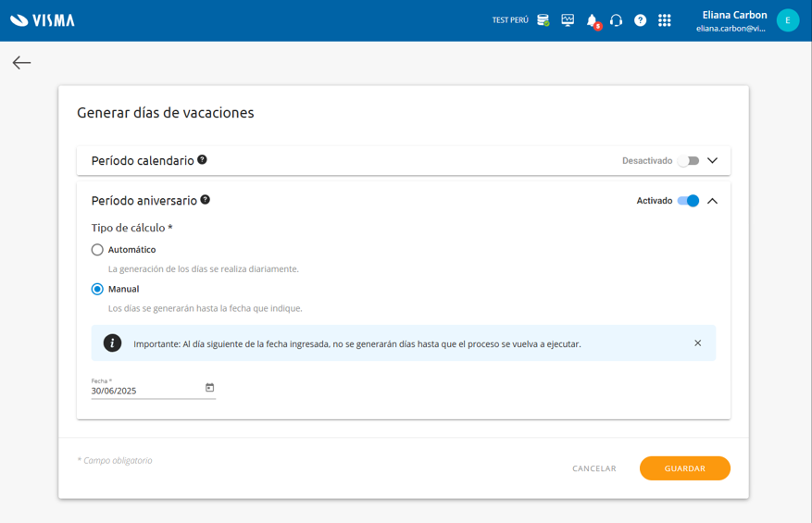The width and height of the screenshot is (812, 523).
Task: Disable the Período aniversario switch
Action: pyautogui.click(x=688, y=201)
